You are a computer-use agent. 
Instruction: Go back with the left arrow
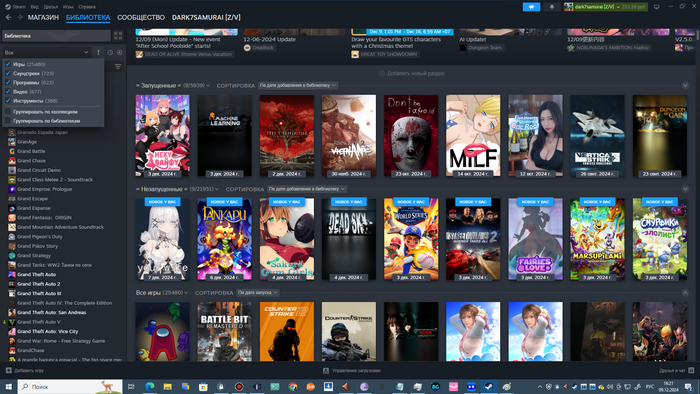click(x=8, y=17)
